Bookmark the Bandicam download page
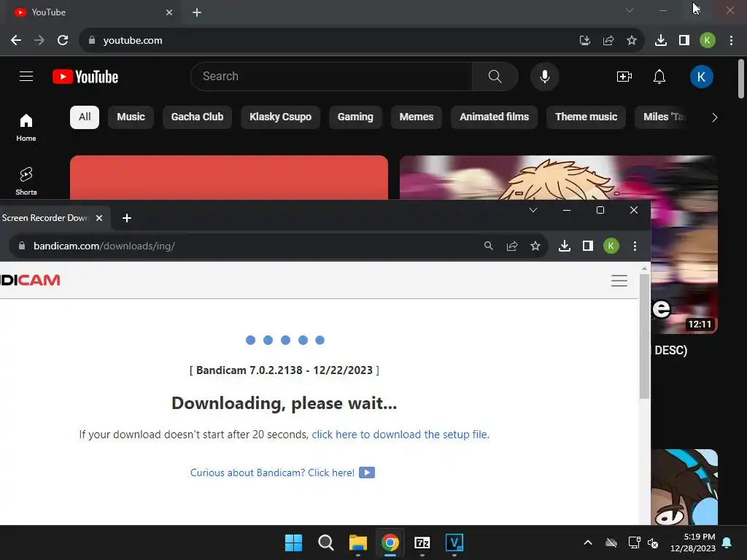This screenshot has height=560, width=747. 535,246
